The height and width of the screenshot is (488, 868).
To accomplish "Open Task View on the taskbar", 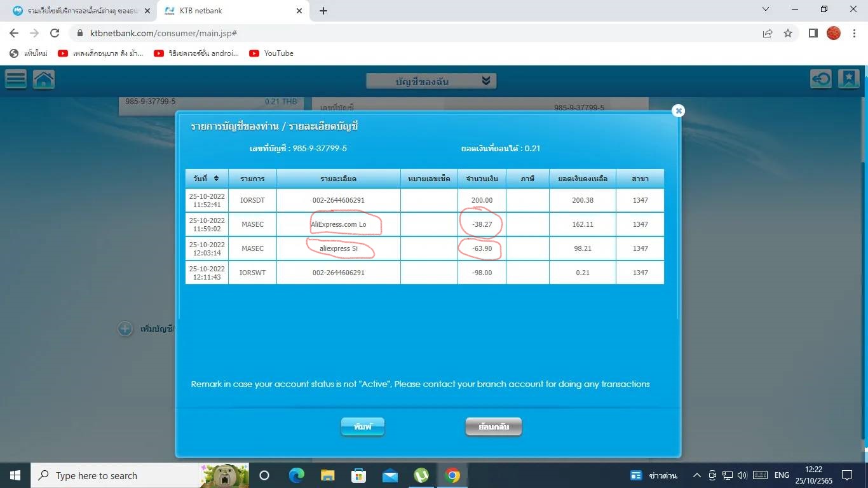I will 264,475.
